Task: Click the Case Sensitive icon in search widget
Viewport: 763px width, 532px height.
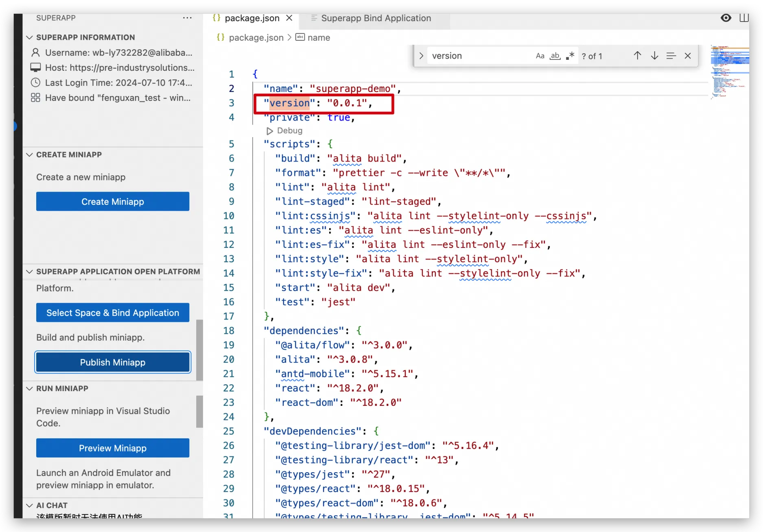Action: 540,56
